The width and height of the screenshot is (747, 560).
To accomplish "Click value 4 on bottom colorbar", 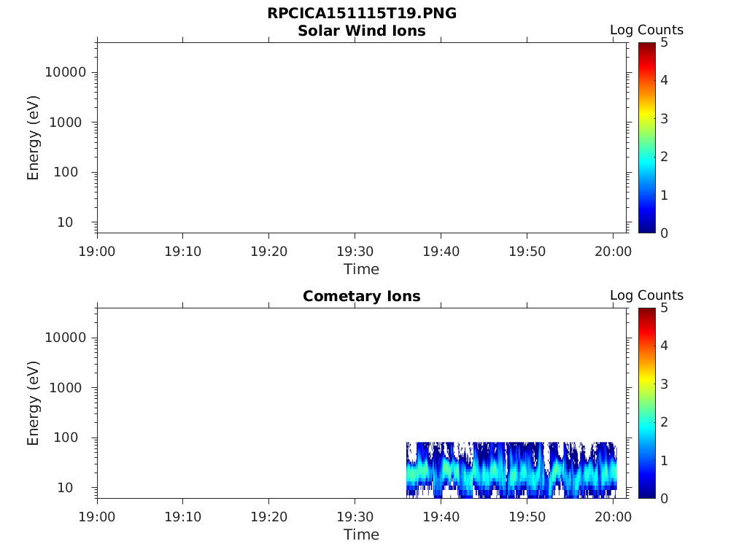I will (664, 346).
